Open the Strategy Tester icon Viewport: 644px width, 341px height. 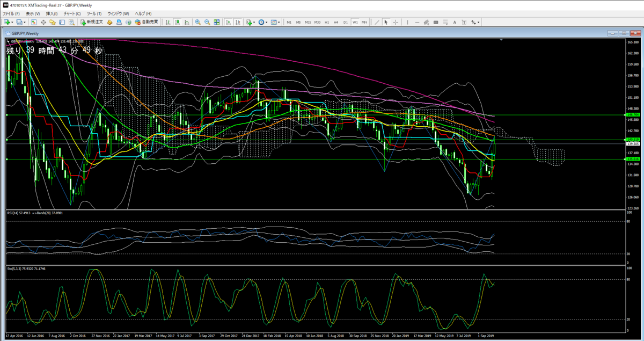(71, 22)
